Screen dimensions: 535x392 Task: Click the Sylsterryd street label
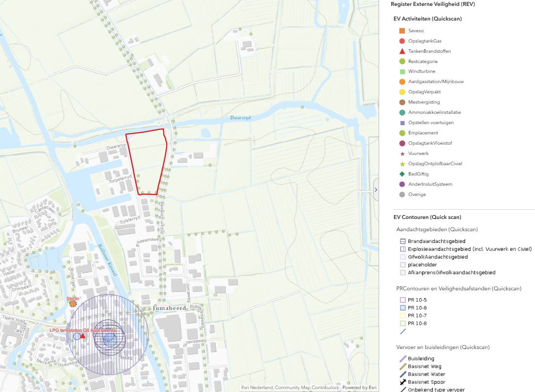[x=130, y=219]
